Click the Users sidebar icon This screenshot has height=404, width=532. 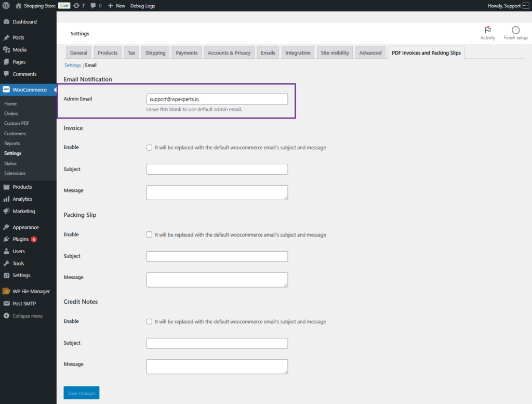click(6, 251)
